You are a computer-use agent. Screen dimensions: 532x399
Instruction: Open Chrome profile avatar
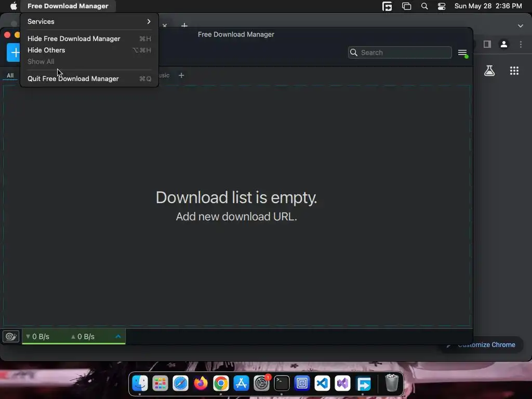click(504, 44)
